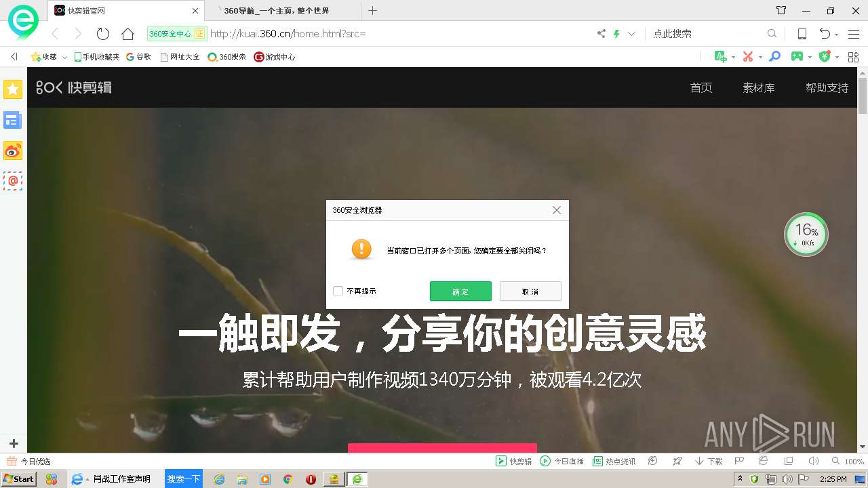Click the forward navigation arrow
Image resolution: width=868 pixels, height=488 pixels.
78,33
